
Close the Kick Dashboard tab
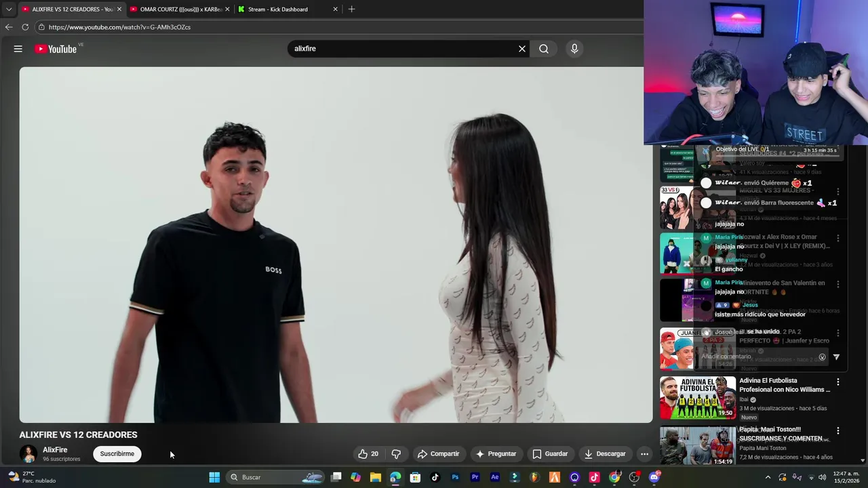336,9
